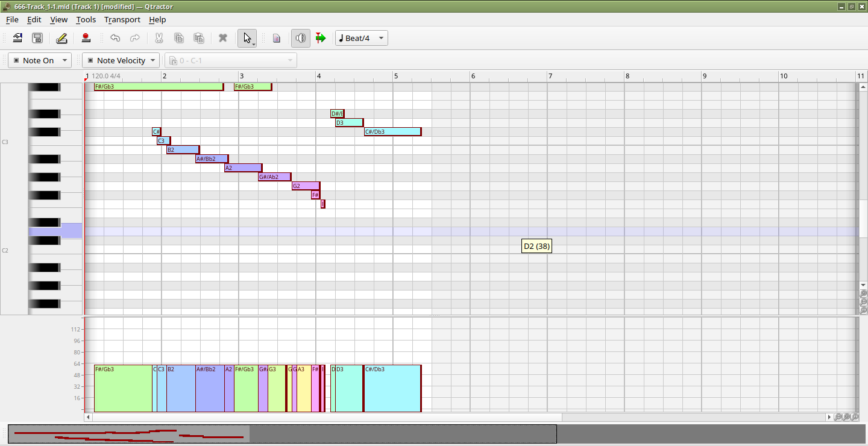The height and width of the screenshot is (446, 868).
Task: Select the A#/Bb2 note in piano roll
Action: coord(212,159)
